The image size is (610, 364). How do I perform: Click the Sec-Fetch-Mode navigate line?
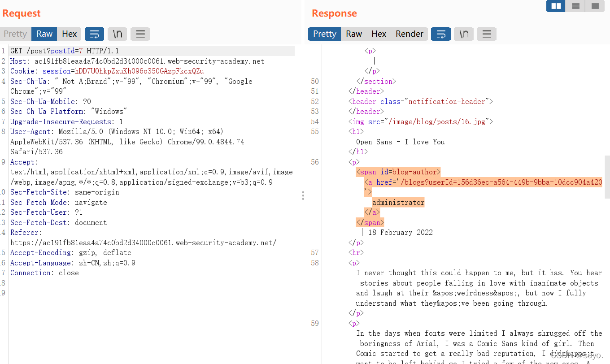(x=59, y=202)
